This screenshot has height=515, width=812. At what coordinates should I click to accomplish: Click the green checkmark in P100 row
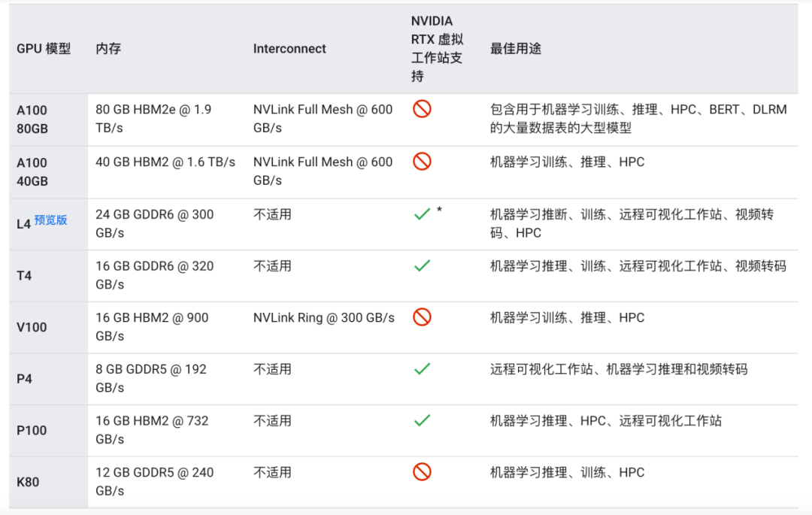coord(422,420)
